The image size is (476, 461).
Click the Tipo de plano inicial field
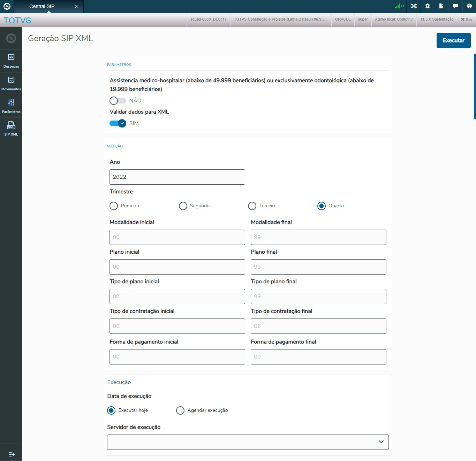click(177, 297)
